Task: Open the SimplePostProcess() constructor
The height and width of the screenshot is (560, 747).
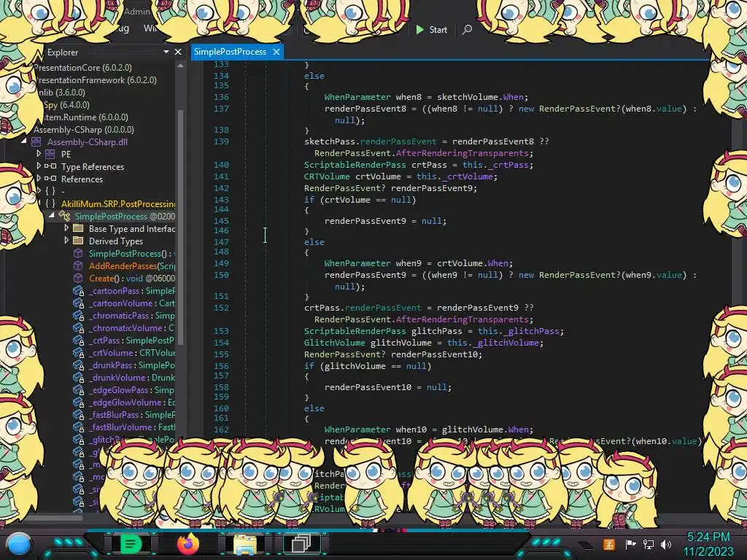Action: 131,254
